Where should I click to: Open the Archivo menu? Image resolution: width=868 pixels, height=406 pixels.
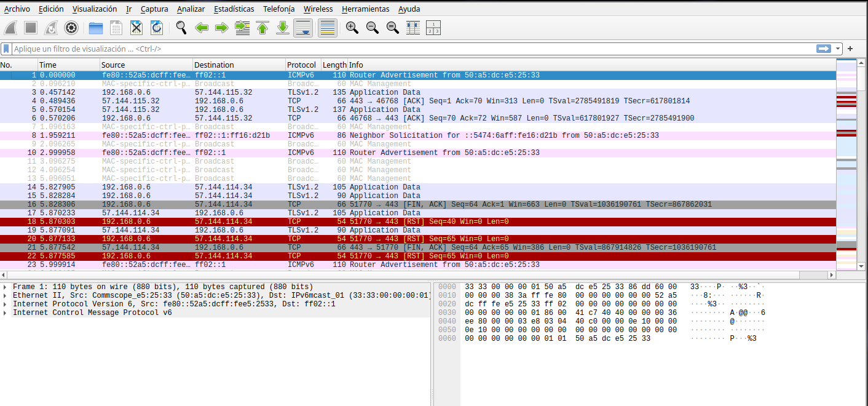click(17, 9)
